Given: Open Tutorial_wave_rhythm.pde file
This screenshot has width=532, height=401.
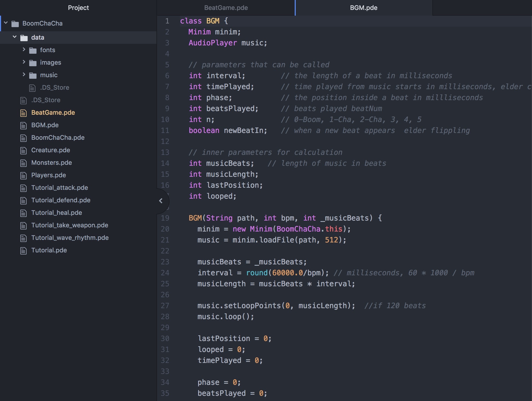Looking at the screenshot, I should (70, 238).
